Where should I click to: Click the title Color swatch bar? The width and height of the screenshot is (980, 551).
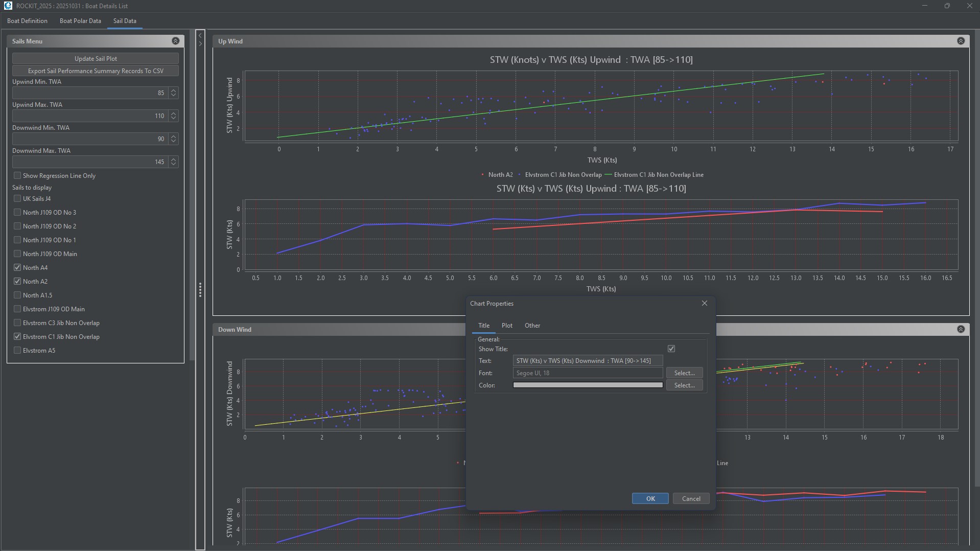pos(588,385)
